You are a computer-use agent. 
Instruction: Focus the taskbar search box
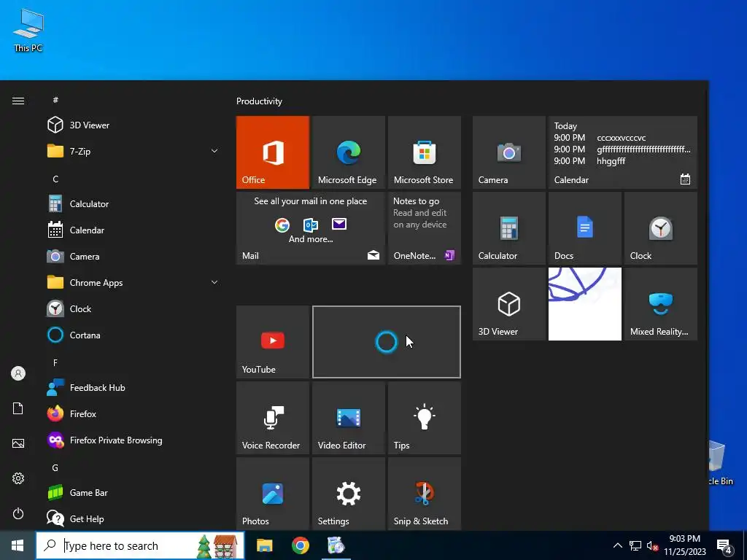140,545
